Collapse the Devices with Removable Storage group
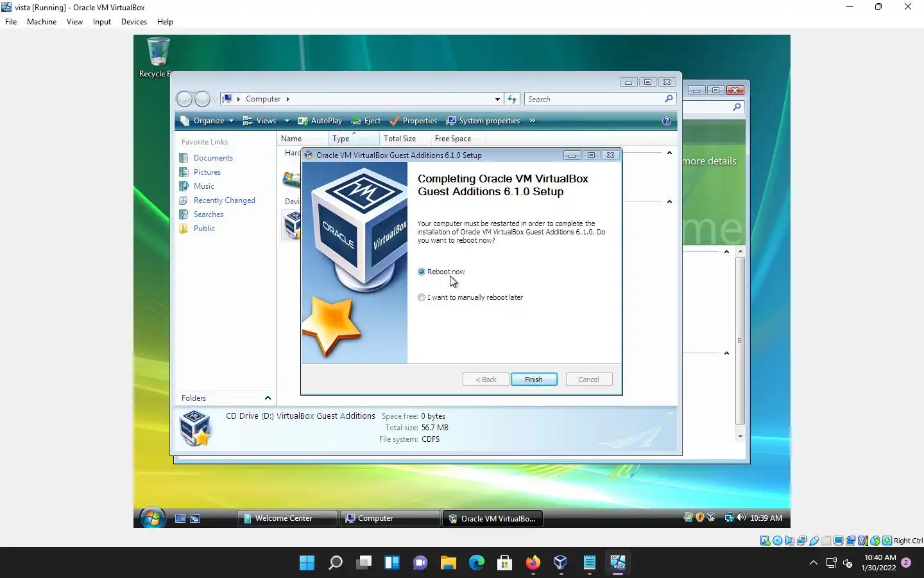 click(669, 202)
